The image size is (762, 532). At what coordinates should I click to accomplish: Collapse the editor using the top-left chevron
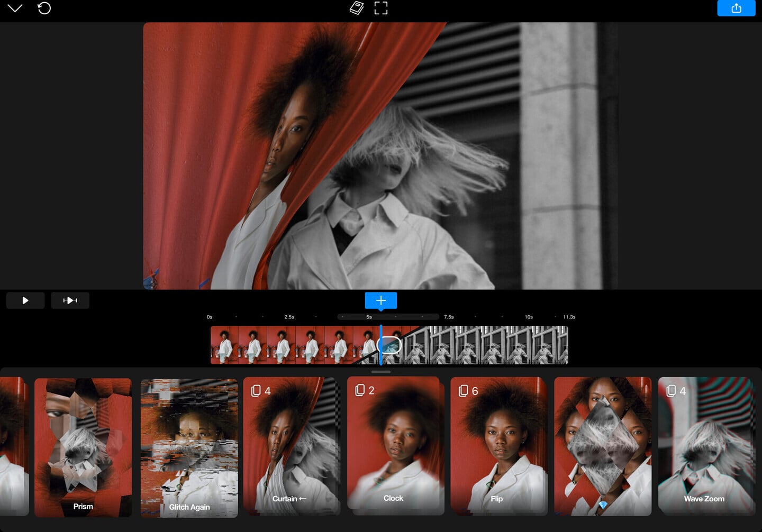(15, 8)
